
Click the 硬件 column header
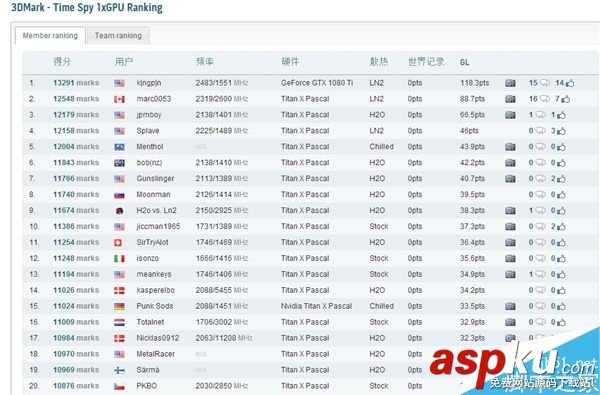pos(290,62)
